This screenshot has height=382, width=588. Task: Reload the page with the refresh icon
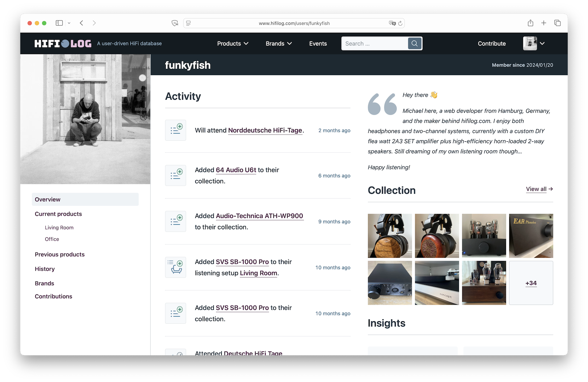[400, 23]
